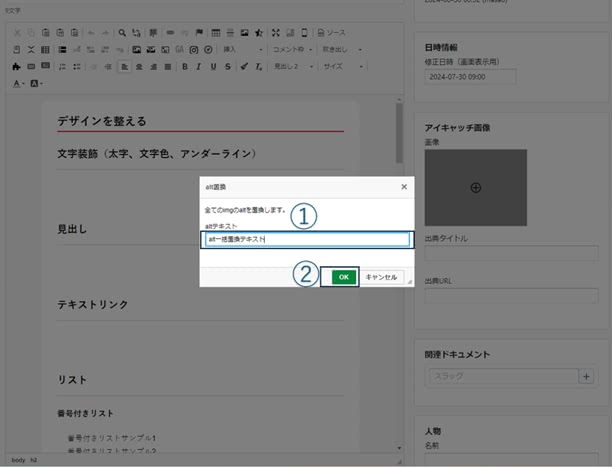Open the background color dropdown

[36, 84]
